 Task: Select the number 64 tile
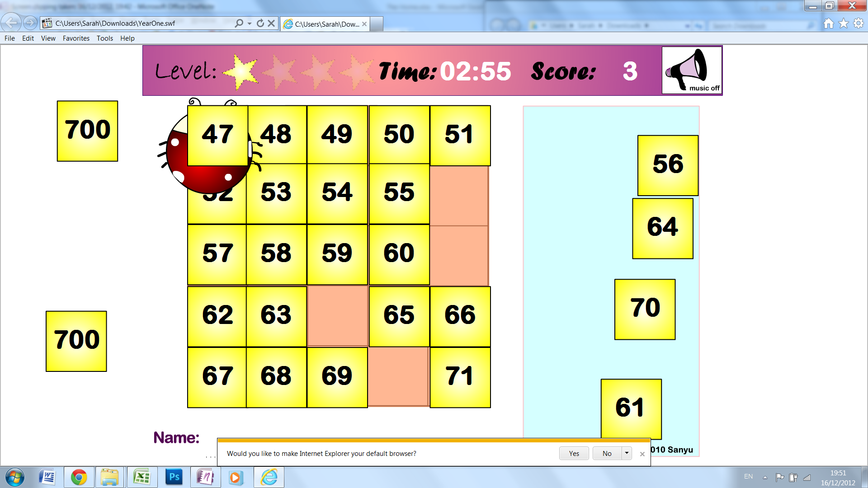(x=662, y=228)
